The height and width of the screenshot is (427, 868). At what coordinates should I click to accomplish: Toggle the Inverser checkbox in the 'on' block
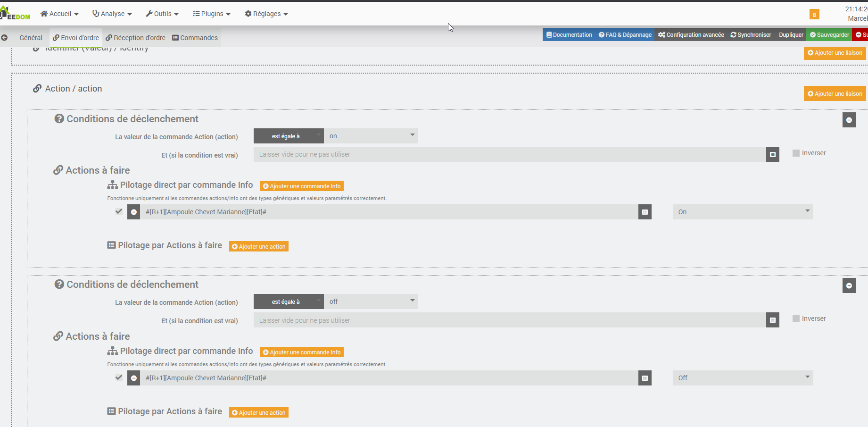click(x=796, y=153)
